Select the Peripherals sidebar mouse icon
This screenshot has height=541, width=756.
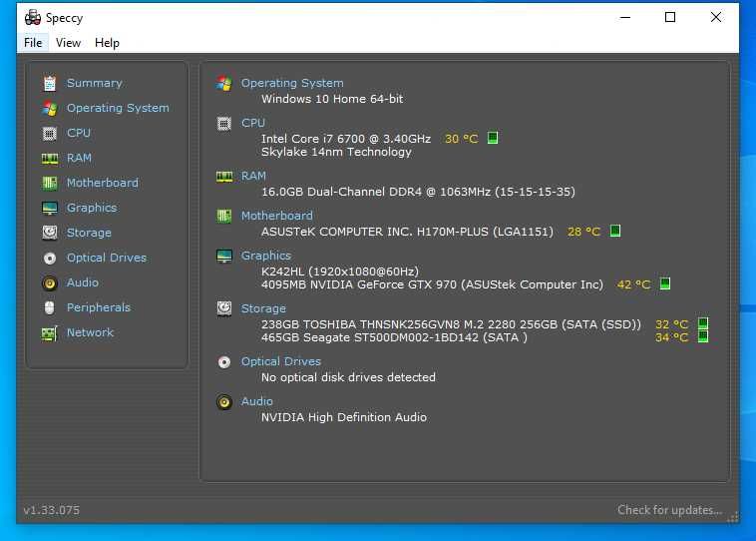[x=50, y=307]
